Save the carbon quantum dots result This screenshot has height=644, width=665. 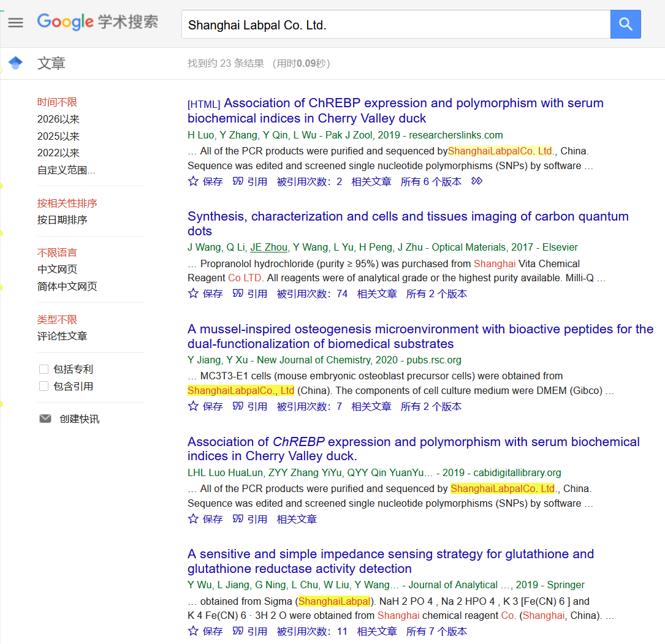point(205,294)
